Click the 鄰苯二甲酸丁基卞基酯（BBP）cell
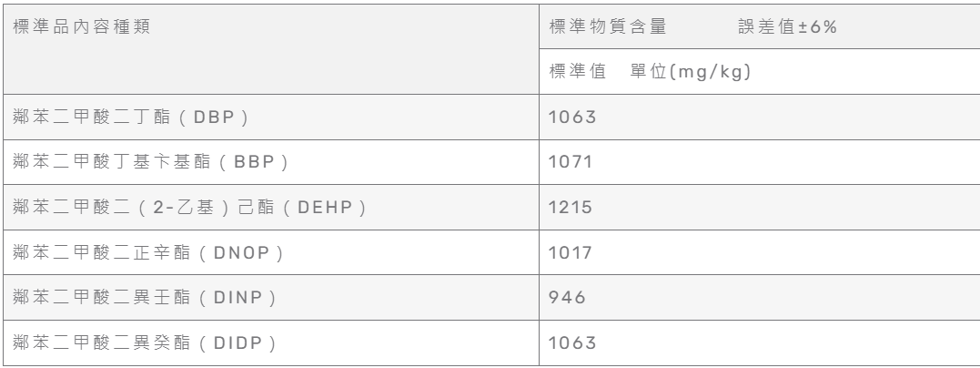This screenshot has height=368, width=980. click(x=271, y=162)
